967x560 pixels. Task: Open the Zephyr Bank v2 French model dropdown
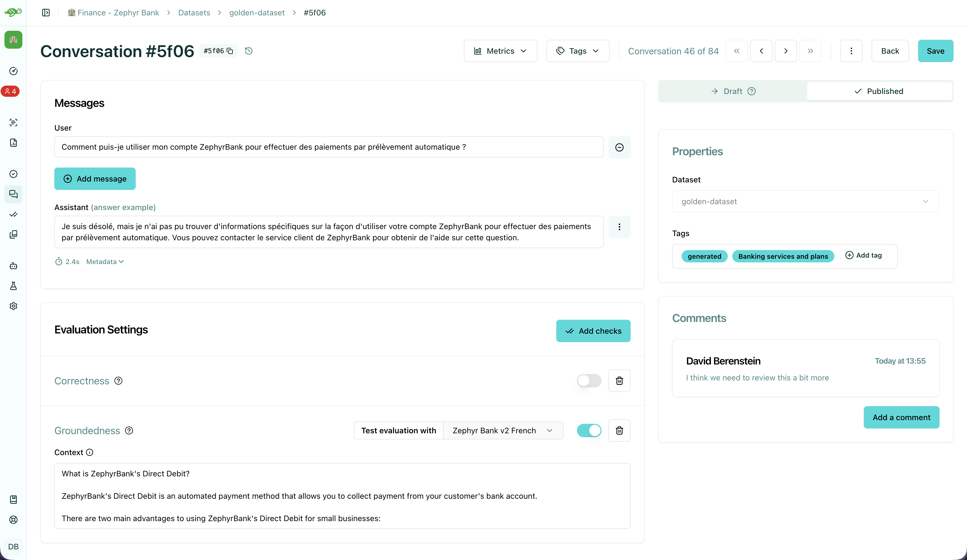pos(503,430)
